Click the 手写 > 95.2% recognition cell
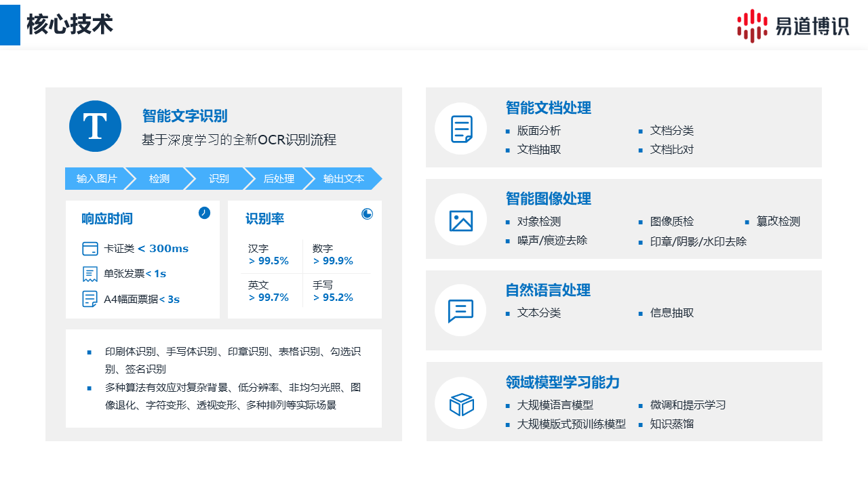Image resolution: width=868 pixels, height=488 pixels. pos(333,291)
